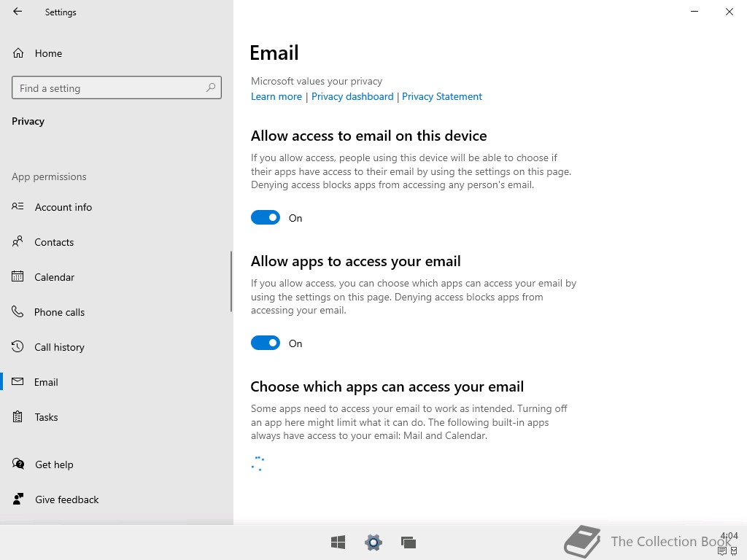The image size is (747, 560).
Task: Click the Privacy section heading
Action: pos(28,121)
